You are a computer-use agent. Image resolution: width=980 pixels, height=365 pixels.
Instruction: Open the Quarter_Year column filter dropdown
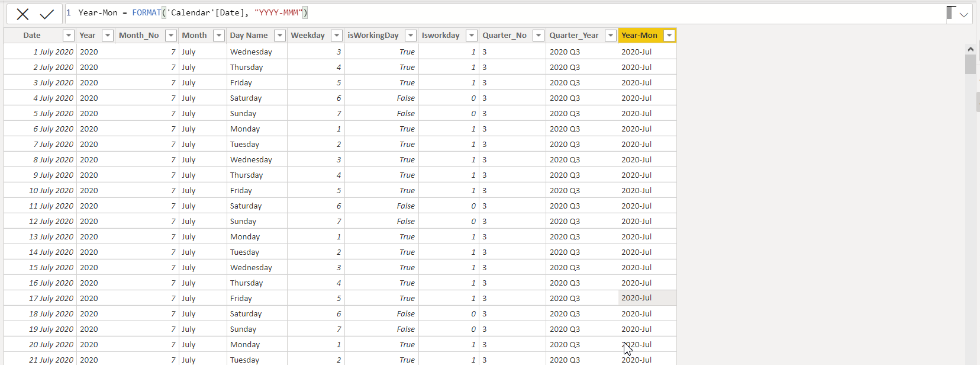611,36
